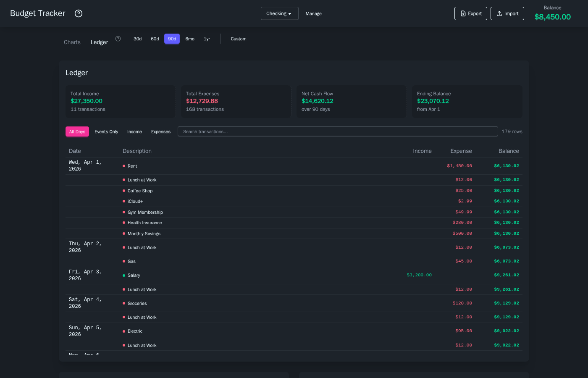Switch on the Expenses filter

click(161, 131)
